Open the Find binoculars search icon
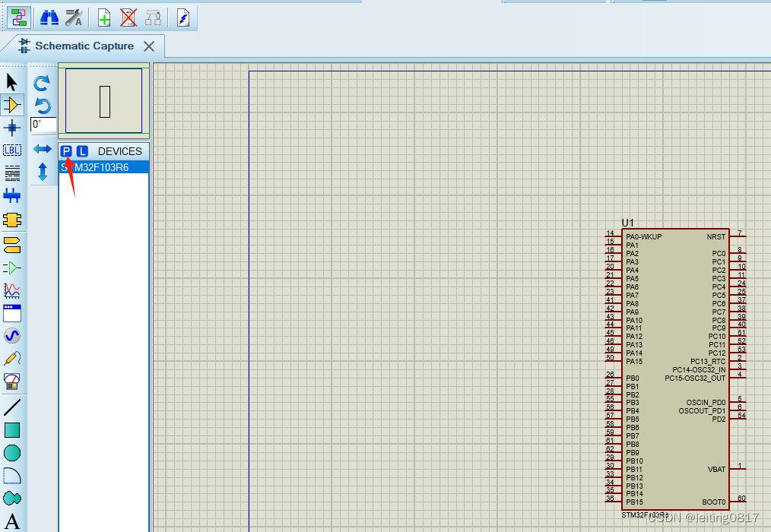 pyautogui.click(x=49, y=17)
